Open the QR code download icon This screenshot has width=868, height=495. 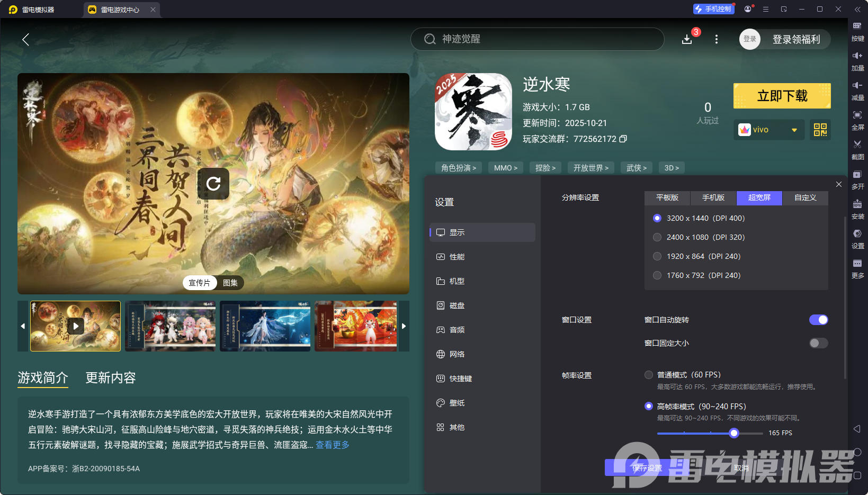coord(820,130)
